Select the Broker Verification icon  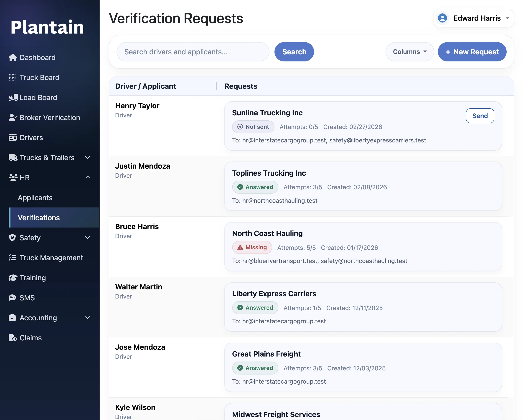click(13, 118)
